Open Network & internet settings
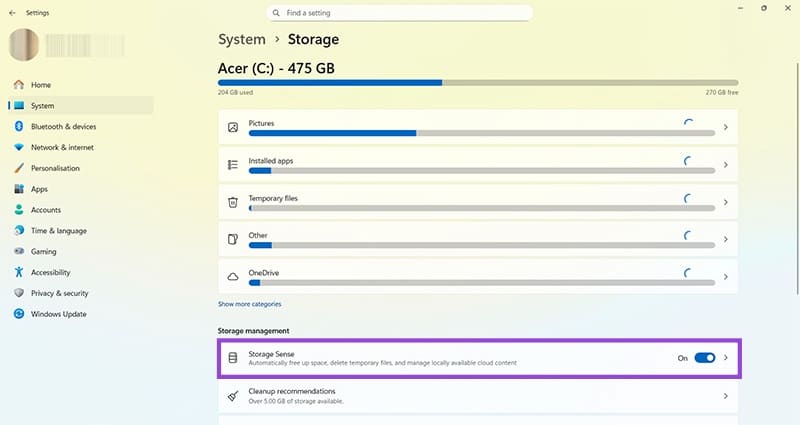This screenshot has width=800, height=425. [x=81, y=147]
